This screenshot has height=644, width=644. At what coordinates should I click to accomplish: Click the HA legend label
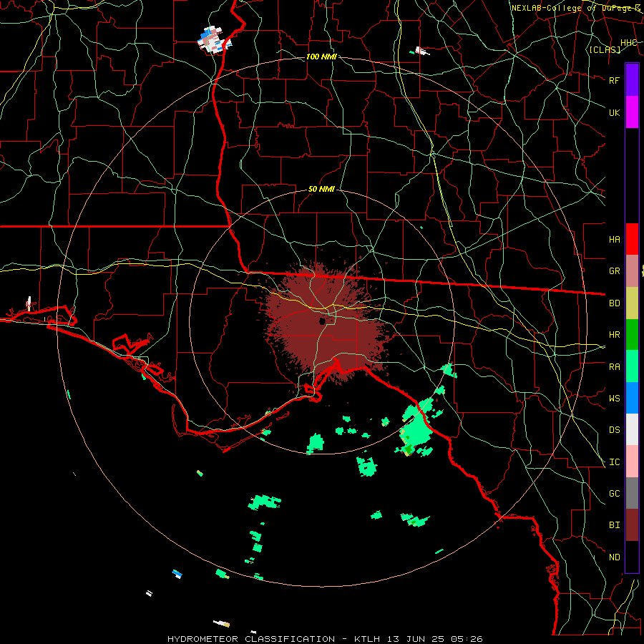click(x=614, y=240)
